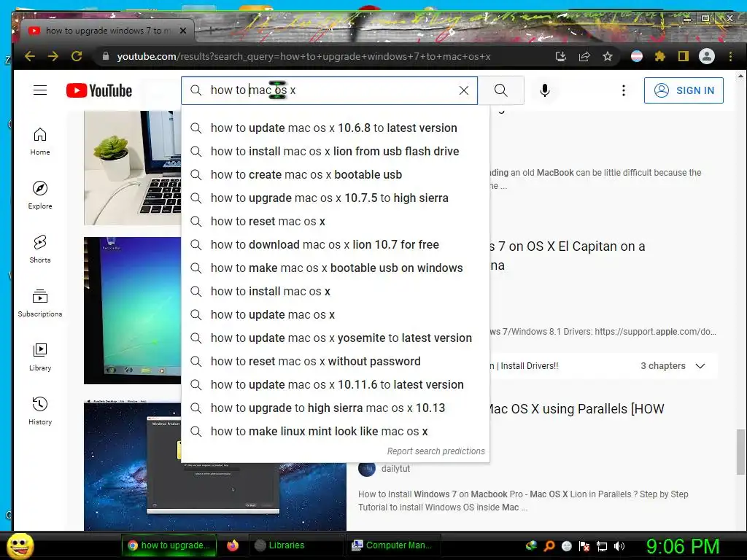
Task: Select suggestion 'update mac os x 10.11.6 to latest version'
Action: pos(335,384)
